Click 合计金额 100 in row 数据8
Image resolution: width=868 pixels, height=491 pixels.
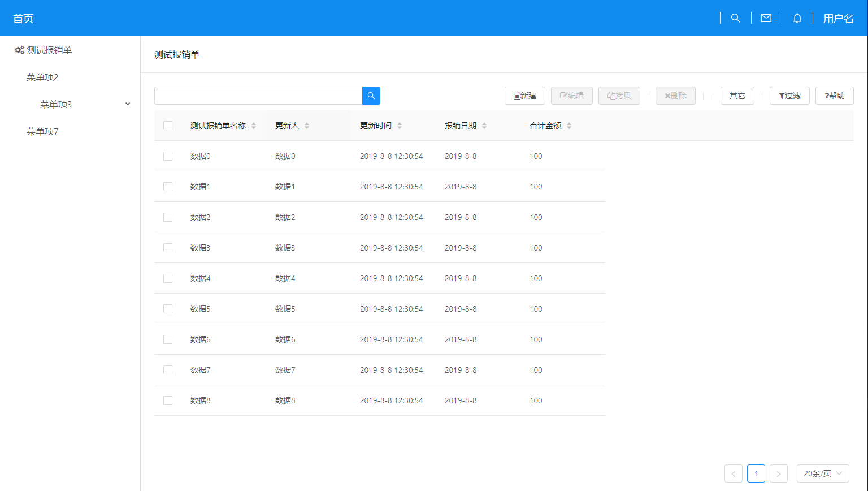(536, 400)
